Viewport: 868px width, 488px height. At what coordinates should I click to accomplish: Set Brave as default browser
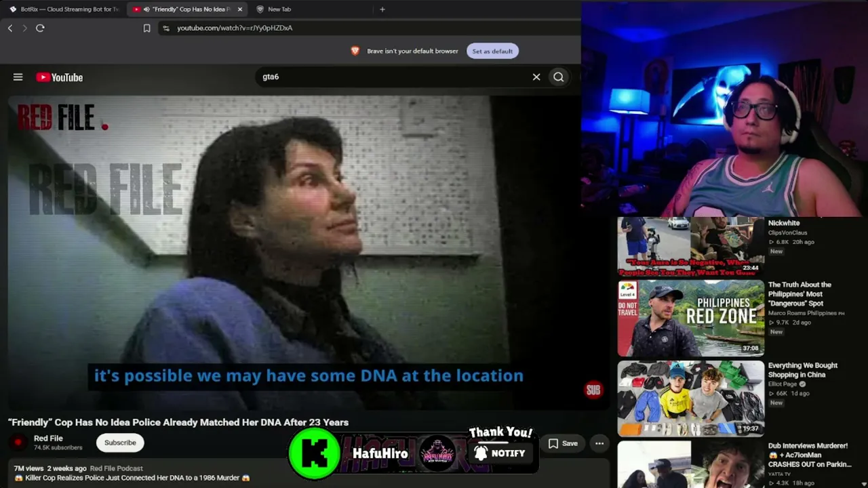[x=492, y=51]
